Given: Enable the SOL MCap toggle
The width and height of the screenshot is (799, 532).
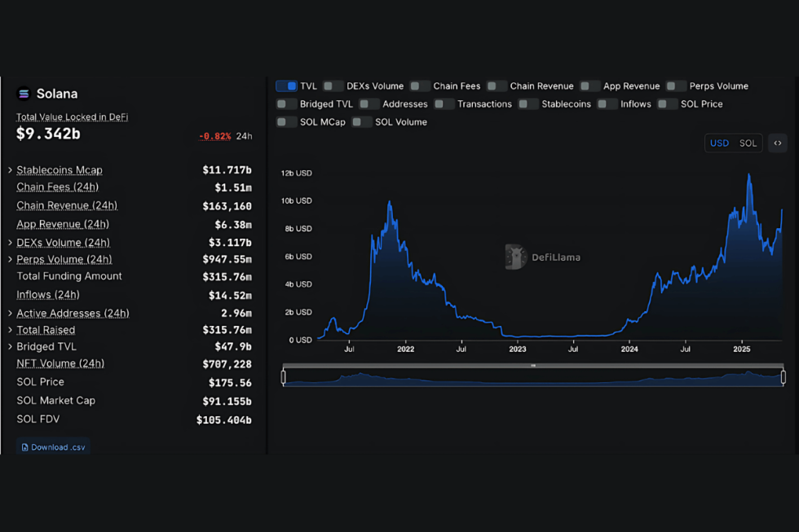Looking at the screenshot, I should [286, 121].
